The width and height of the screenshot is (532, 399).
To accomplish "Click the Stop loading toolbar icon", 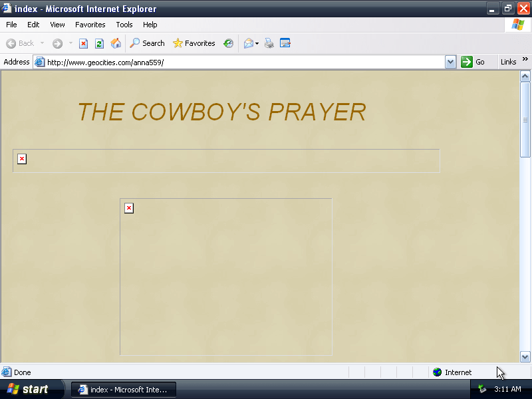I will 83,43.
